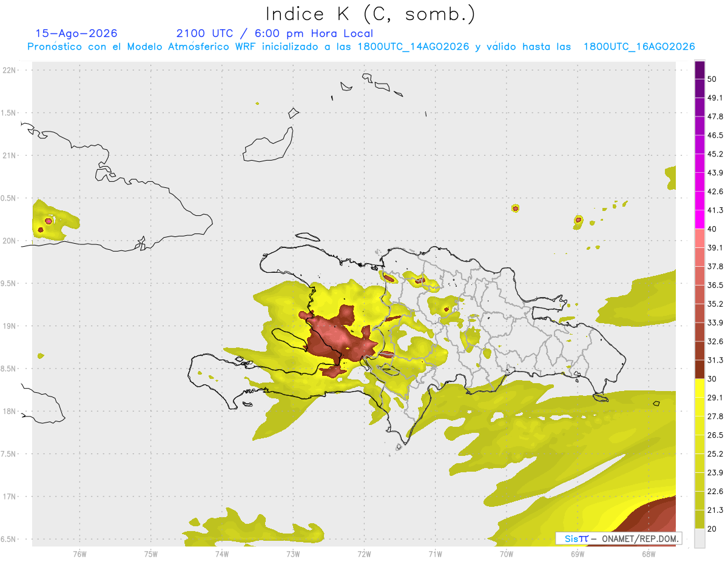
Task: Click the legend value "41.3"
Action: (x=715, y=210)
